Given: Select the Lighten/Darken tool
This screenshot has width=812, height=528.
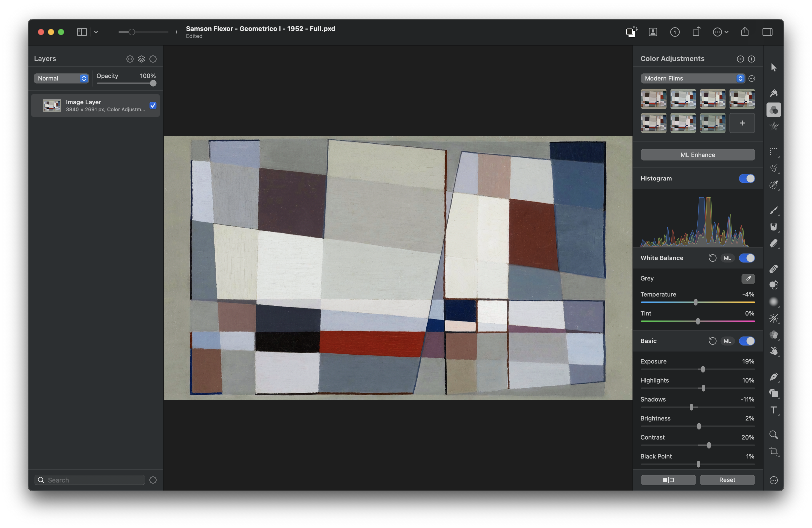Looking at the screenshot, I should (773, 318).
